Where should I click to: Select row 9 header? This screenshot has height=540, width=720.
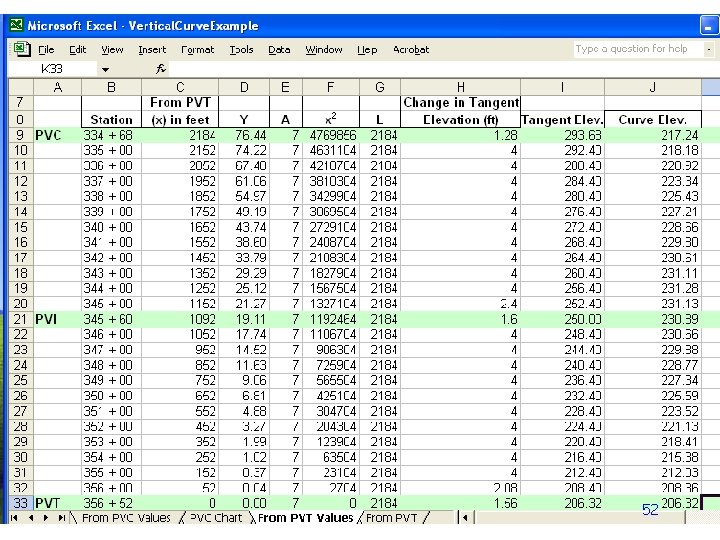(x=21, y=135)
